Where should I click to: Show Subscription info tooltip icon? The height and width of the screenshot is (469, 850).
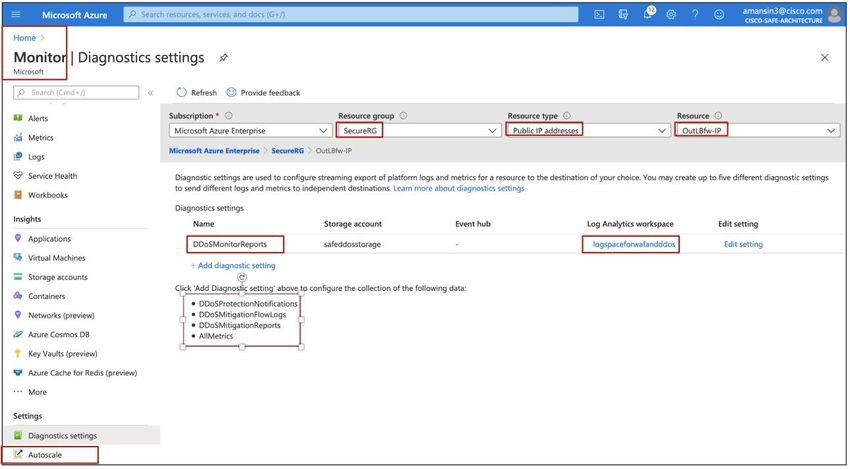point(229,115)
